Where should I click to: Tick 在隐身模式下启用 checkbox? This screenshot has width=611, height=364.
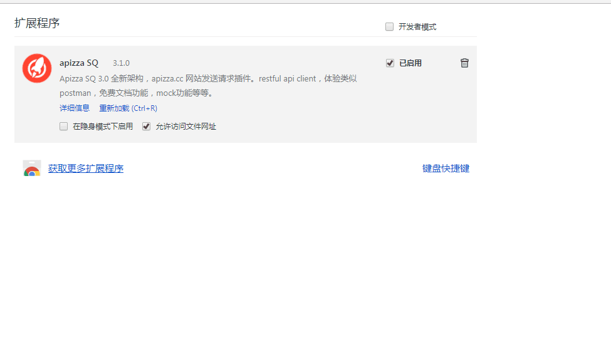coord(63,127)
